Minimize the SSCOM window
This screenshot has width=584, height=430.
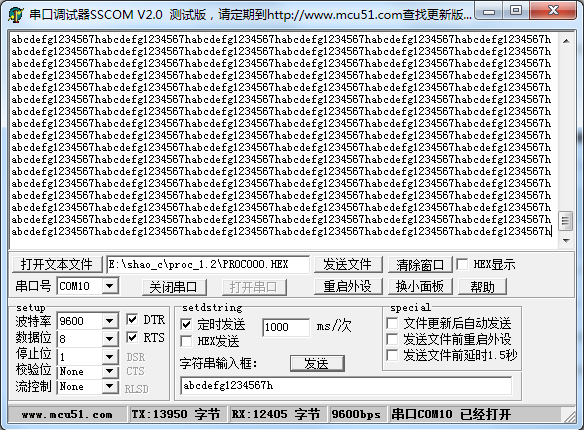coord(489,12)
